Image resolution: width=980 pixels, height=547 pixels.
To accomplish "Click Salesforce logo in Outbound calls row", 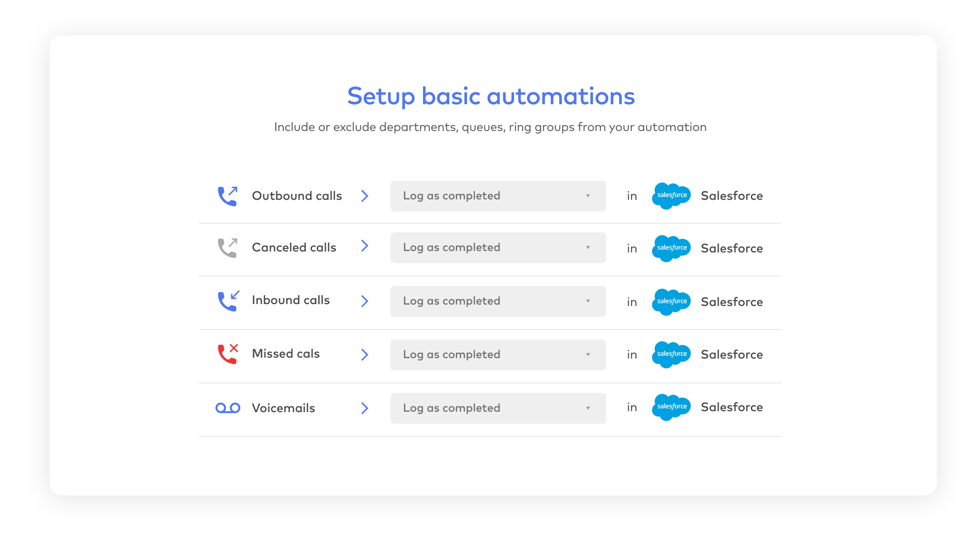I will point(671,196).
